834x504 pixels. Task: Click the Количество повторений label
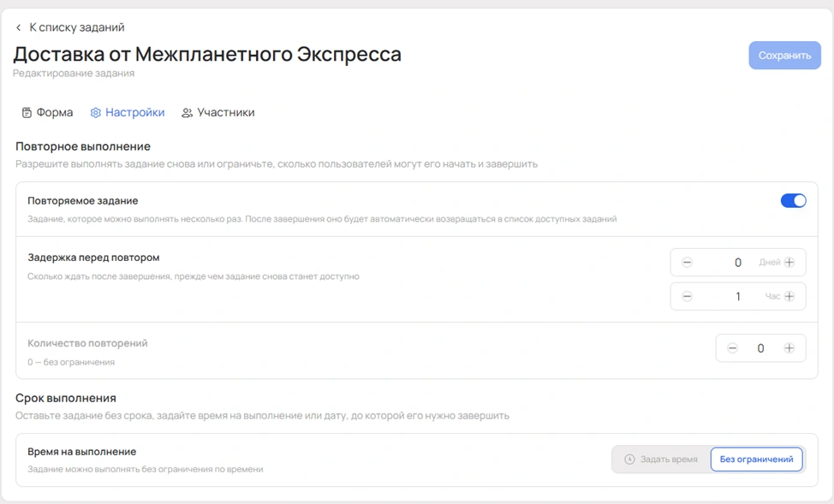tap(87, 343)
